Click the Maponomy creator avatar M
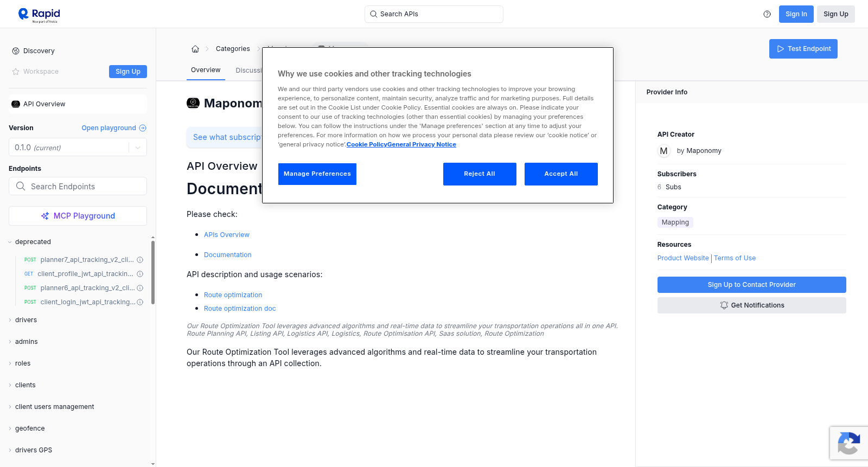Image resolution: width=868 pixels, height=467 pixels. tap(664, 151)
